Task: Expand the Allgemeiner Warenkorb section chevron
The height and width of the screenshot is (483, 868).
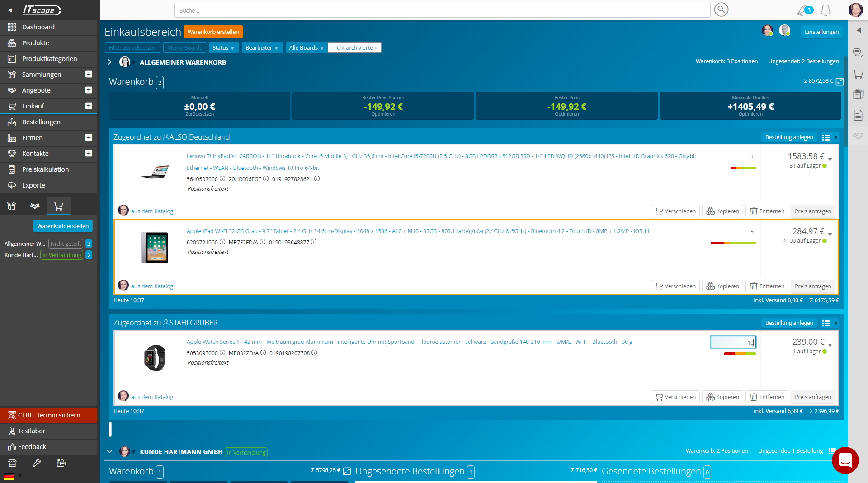Action: click(109, 62)
